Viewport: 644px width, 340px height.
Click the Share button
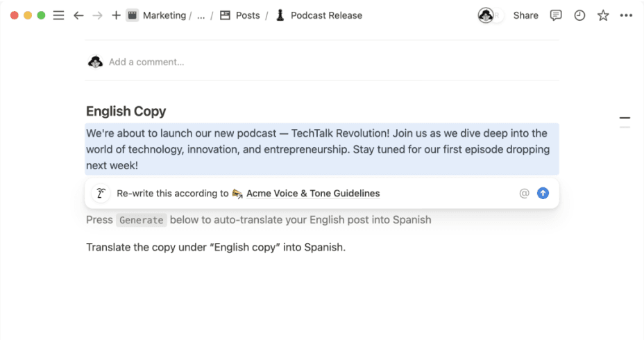coord(525,15)
